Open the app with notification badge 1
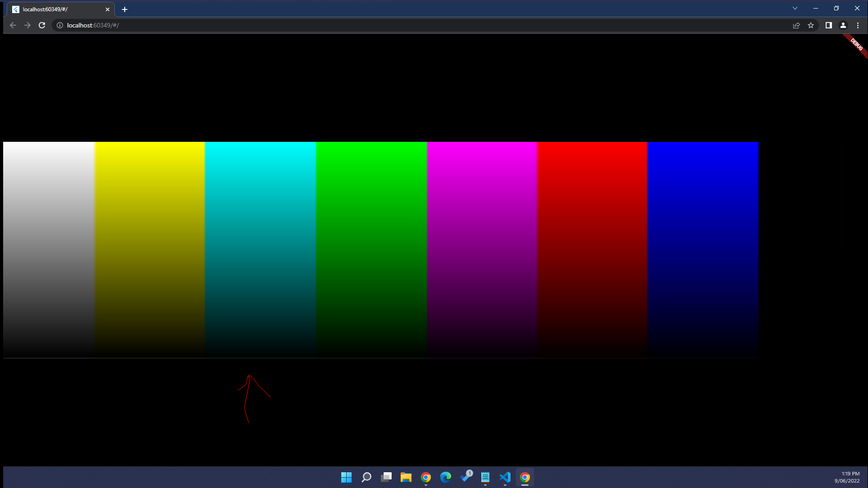This screenshot has width=868, height=488. pyautogui.click(x=465, y=478)
